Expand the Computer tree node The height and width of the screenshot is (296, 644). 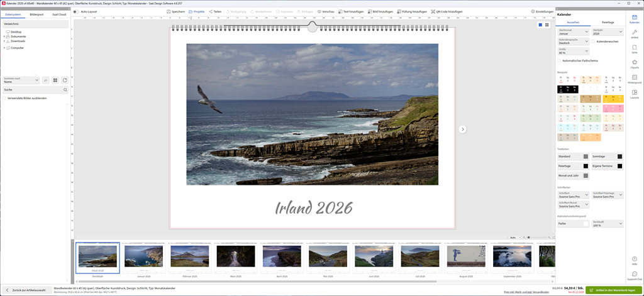(x=4, y=48)
